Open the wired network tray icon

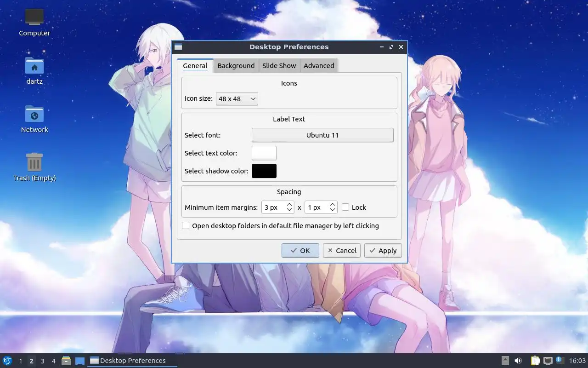point(548,361)
